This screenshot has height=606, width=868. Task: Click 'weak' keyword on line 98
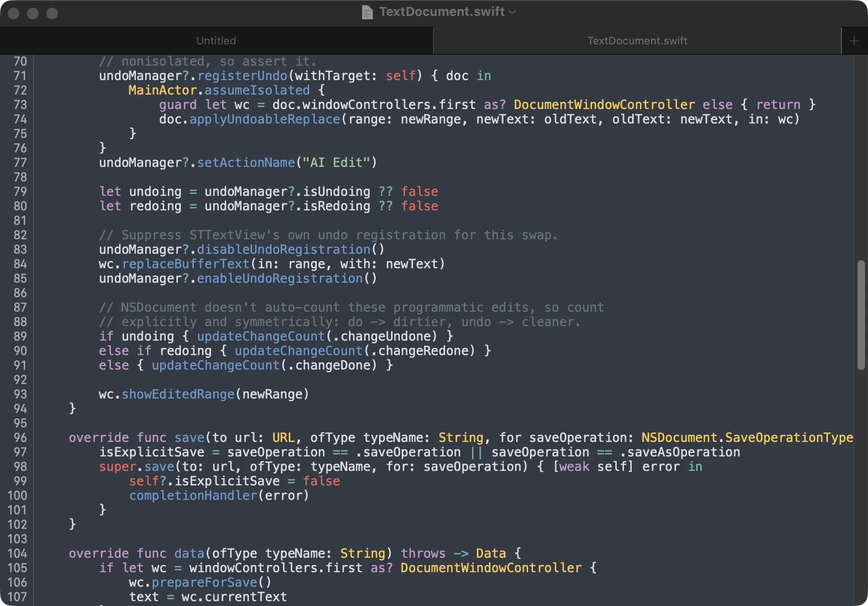pos(574,467)
